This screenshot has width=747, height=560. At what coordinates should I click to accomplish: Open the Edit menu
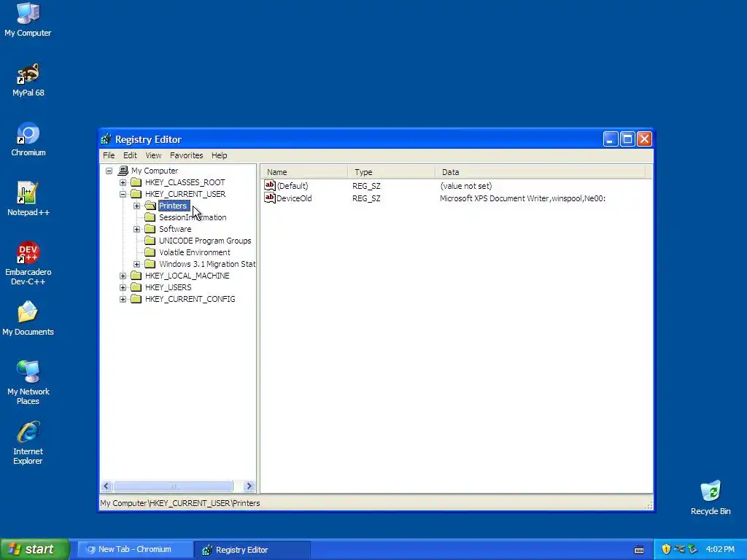[x=130, y=155]
